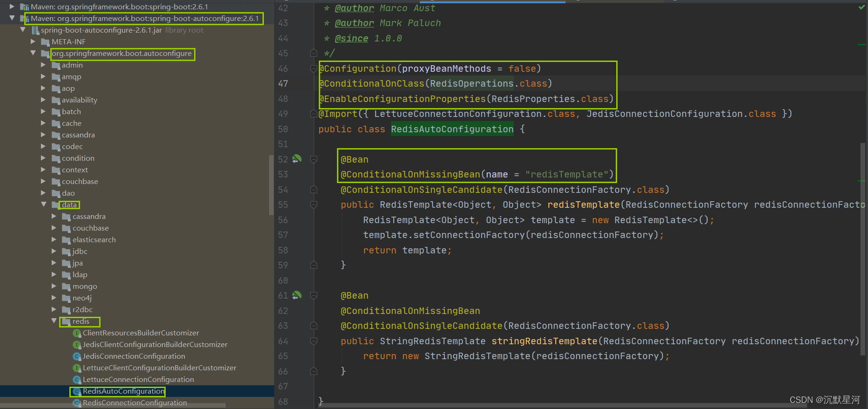Toggle code folding at line 61 method
This screenshot has width=868, height=409.
(x=314, y=295)
